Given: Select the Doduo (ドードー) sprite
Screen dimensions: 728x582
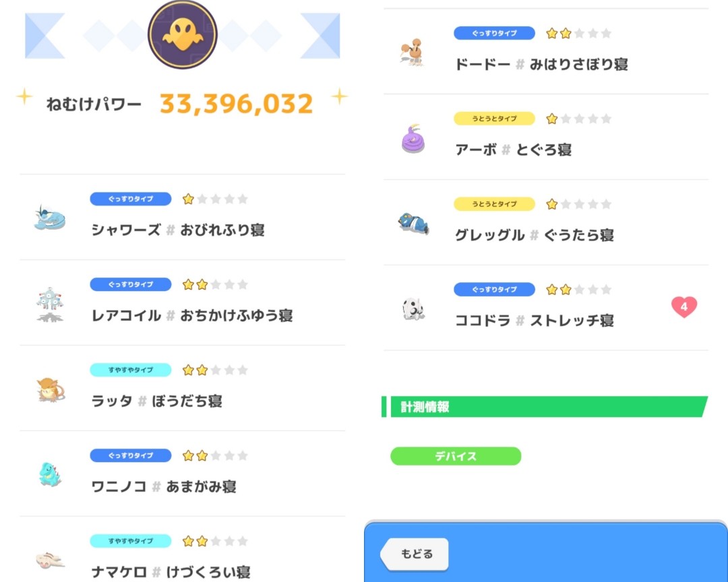Looking at the screenshot, I should [413, 53].
